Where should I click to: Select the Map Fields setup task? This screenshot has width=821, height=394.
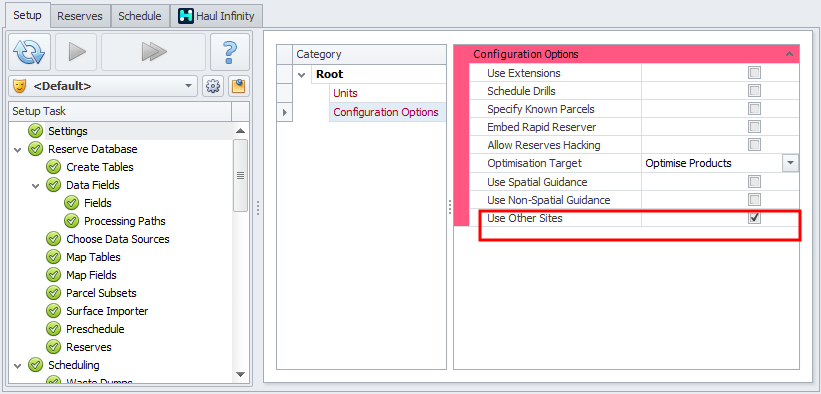click(x=91, y=275)
